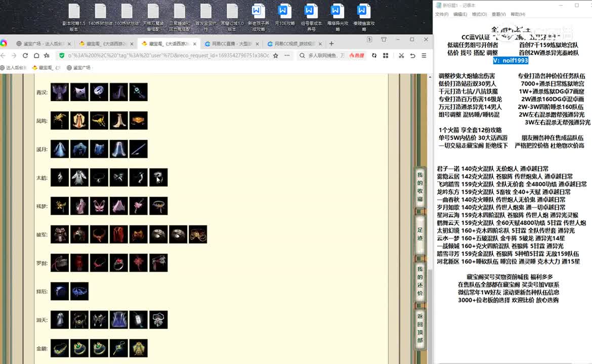Go to browser home page icon
This screenshot has width=592, height=364.
point(36,56)
